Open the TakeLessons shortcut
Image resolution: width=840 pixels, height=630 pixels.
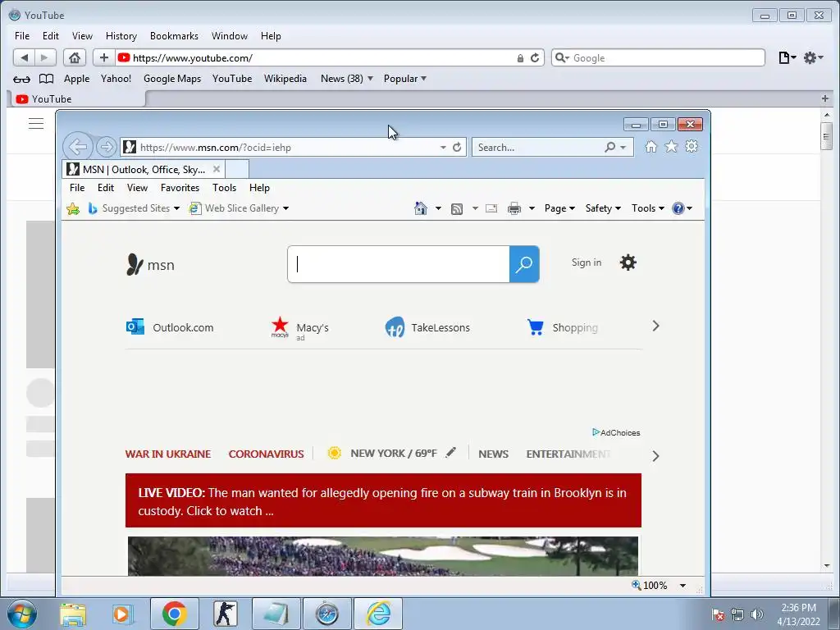point(427,327)
